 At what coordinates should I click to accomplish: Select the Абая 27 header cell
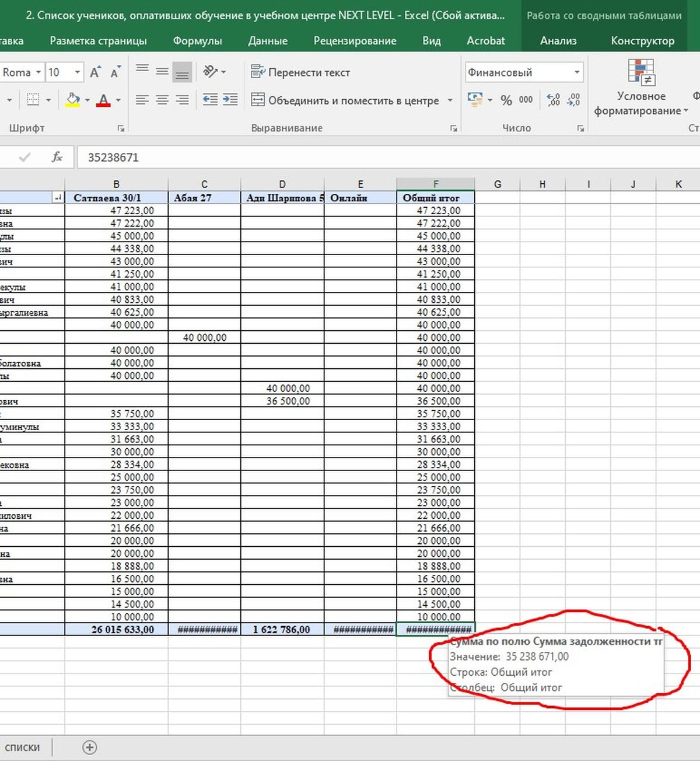(204, 198)
